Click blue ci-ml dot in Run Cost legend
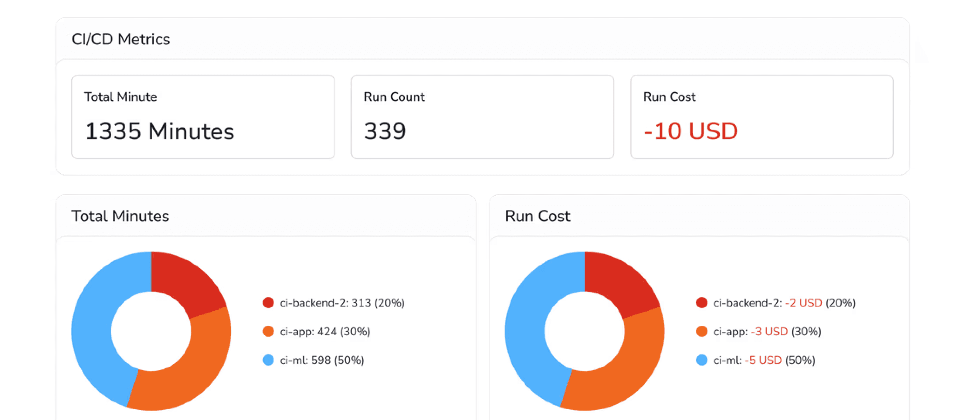The height and width of the screenshot is (420, 980). [702, 360]
